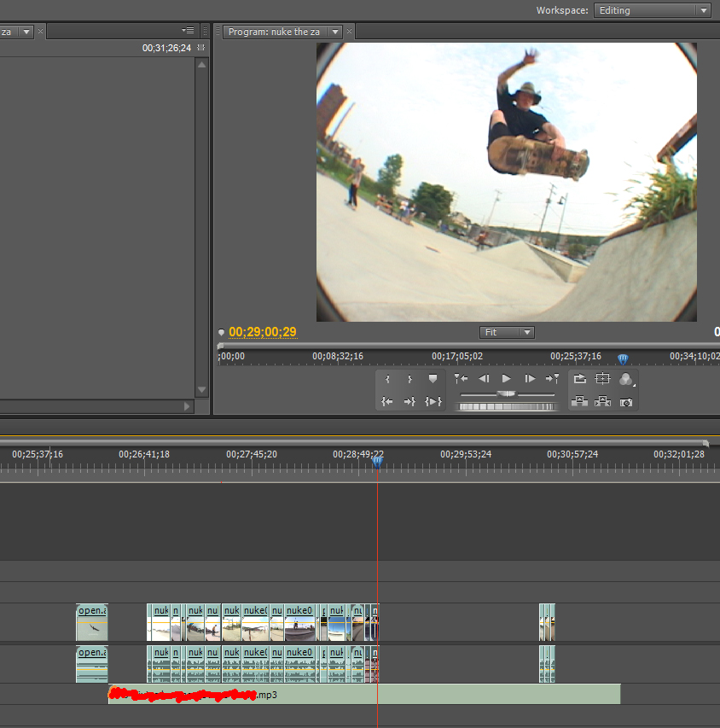Click the Set Unnumbered Marker icon
The image size is (720, 728).
click(433, 378)
